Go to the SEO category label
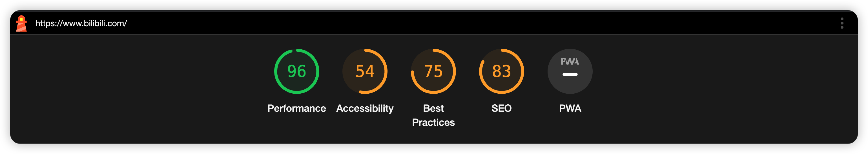This screenshot has height=154, width=868. [x=501, y=108]
